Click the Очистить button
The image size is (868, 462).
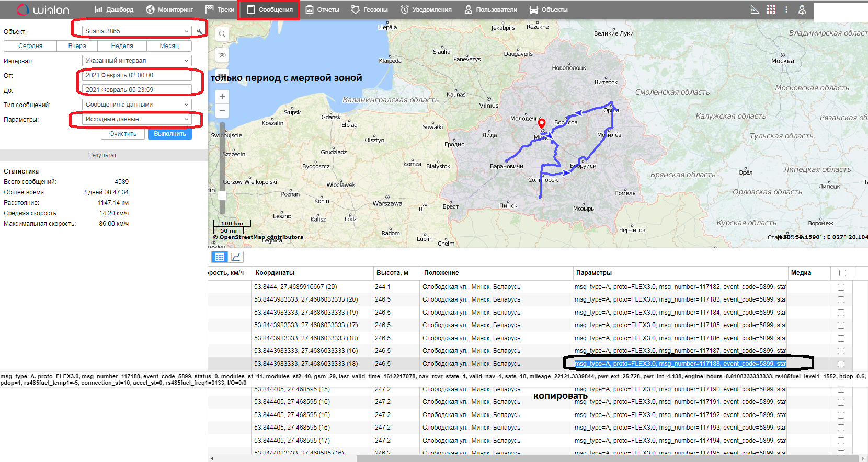point(123,134)
